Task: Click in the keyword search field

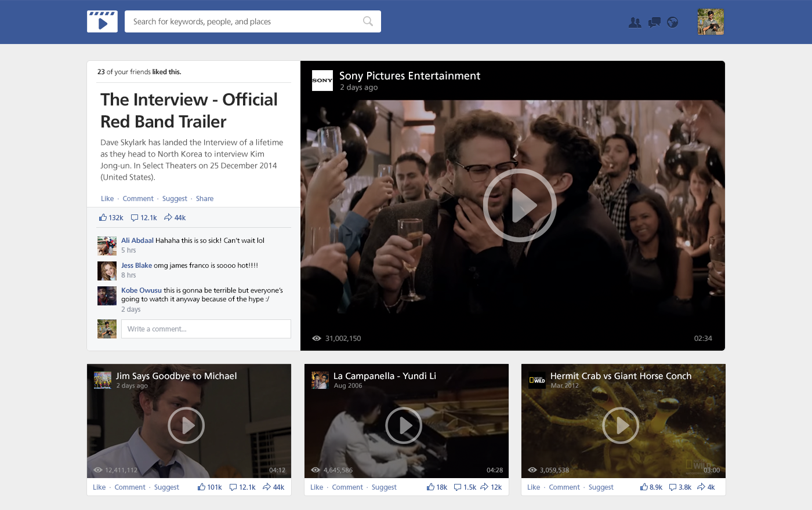Action: point(244,21)
